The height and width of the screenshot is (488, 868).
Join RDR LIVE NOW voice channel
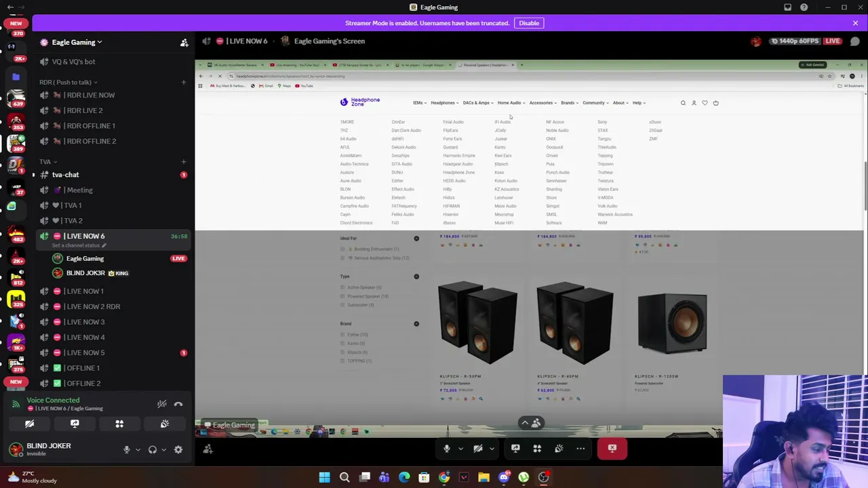[113, 95]
